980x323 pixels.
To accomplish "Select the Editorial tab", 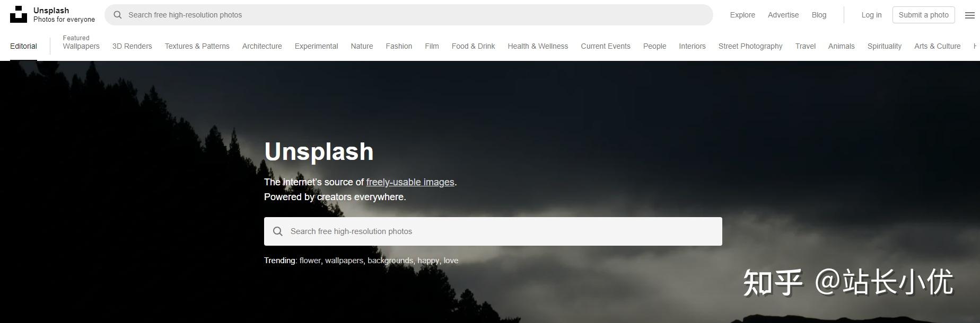I will [23, 46].
